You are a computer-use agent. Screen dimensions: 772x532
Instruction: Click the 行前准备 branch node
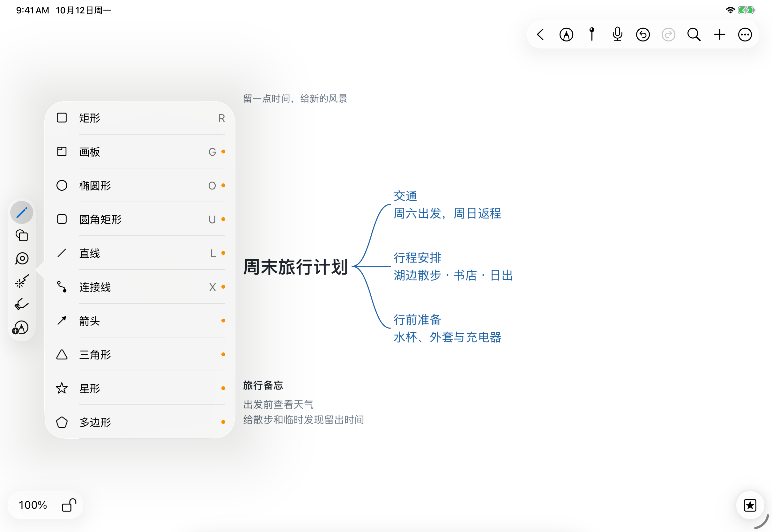tap(417, 319)
